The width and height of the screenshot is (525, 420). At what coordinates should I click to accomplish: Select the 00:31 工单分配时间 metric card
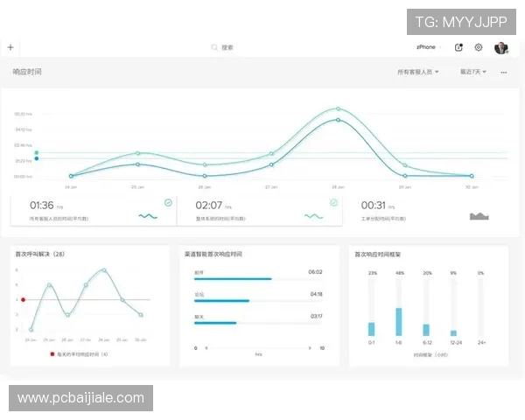pos(424,211)
